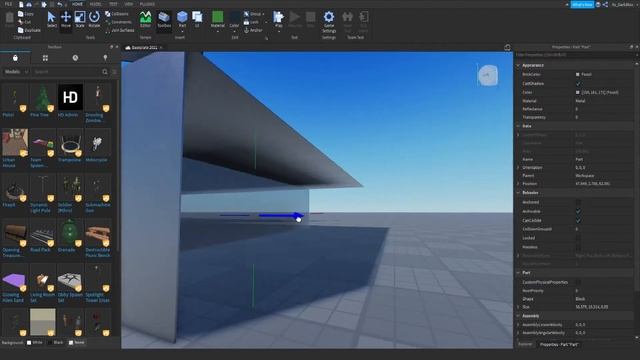The width and height of the screenshot is (640, 360).
Task: Open the Material picker
Action: click(218, 19)
